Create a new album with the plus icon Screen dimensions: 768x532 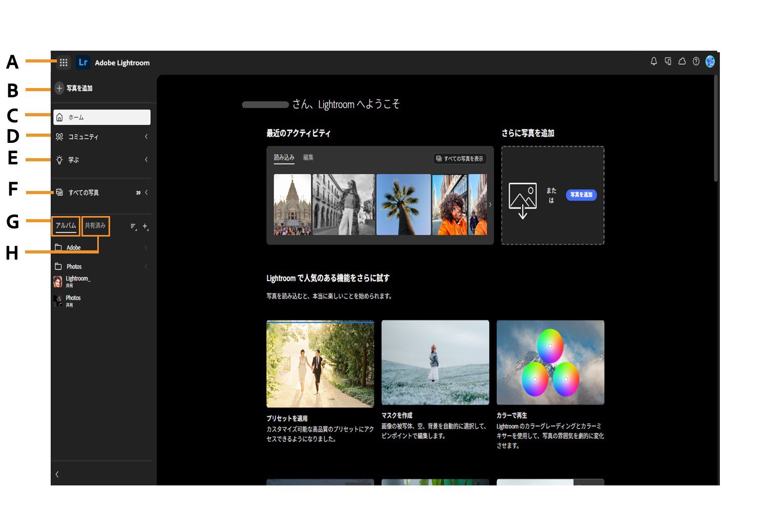[145, 226]
